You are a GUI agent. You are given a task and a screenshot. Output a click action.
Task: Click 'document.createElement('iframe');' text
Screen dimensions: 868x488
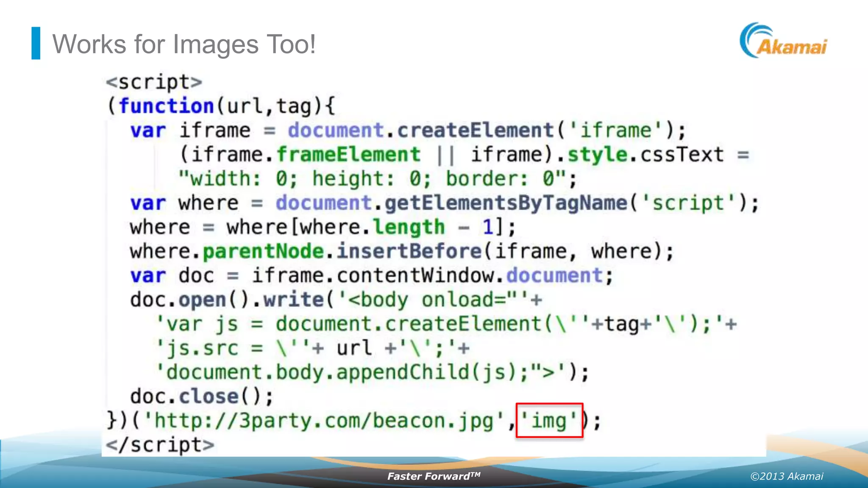pyautogui.click(x=487, y=130)
